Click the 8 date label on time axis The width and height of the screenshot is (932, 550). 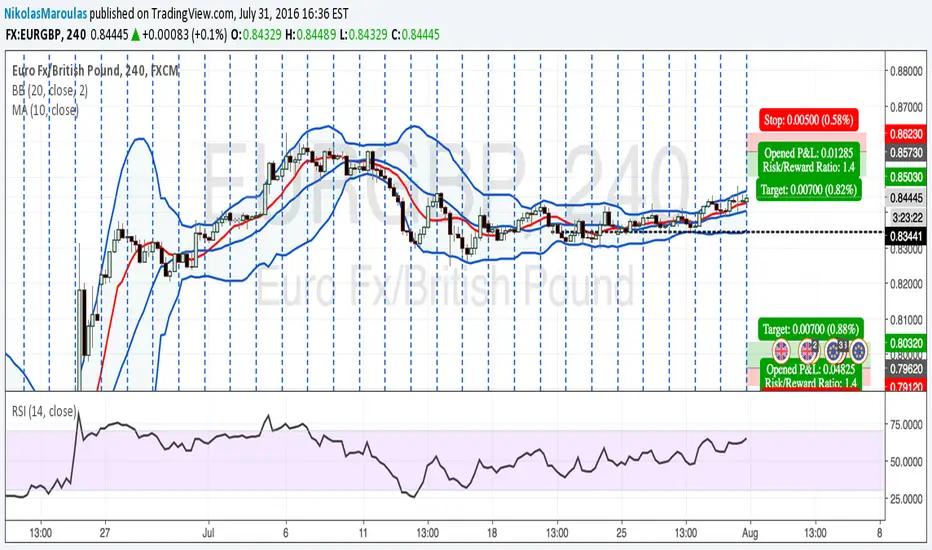click(880, 533)
